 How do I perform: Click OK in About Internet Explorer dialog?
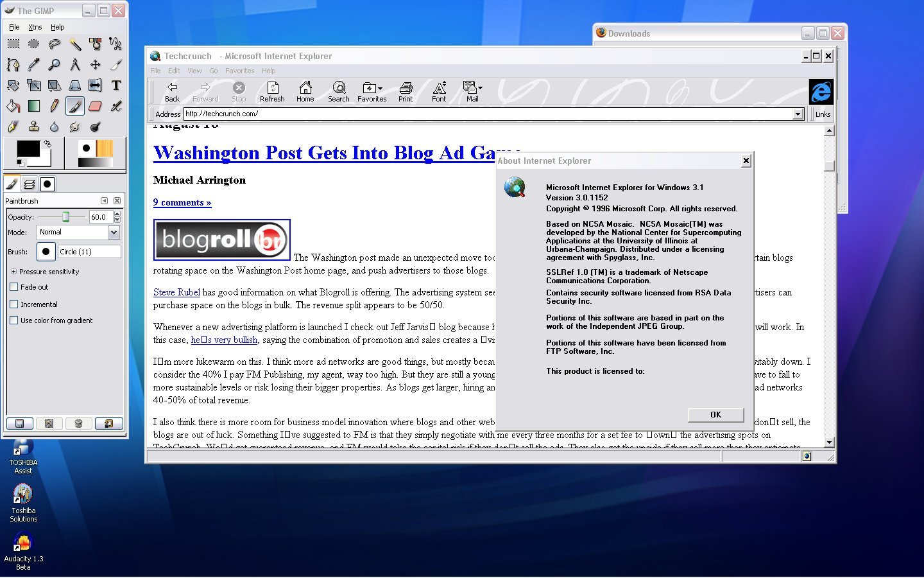pyautogui.click(x=715, y=415)
